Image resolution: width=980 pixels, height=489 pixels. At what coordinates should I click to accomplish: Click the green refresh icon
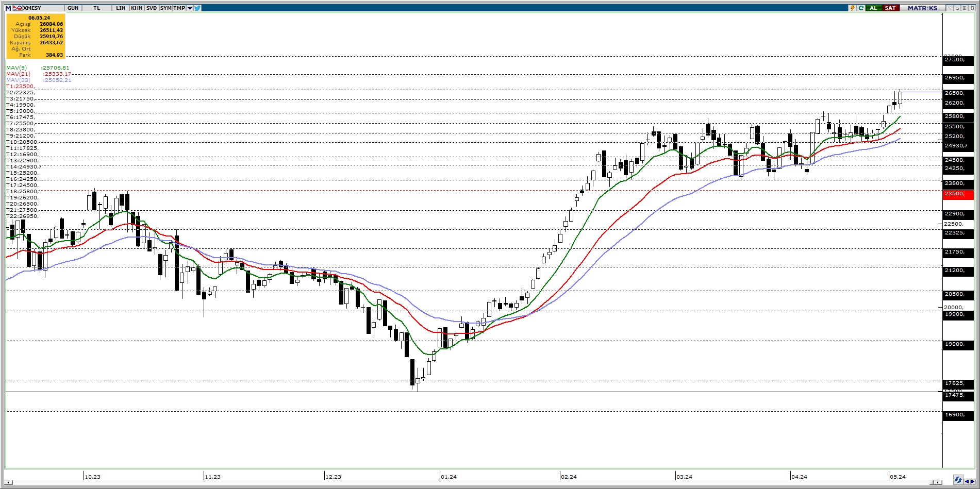tap(861, 8)
